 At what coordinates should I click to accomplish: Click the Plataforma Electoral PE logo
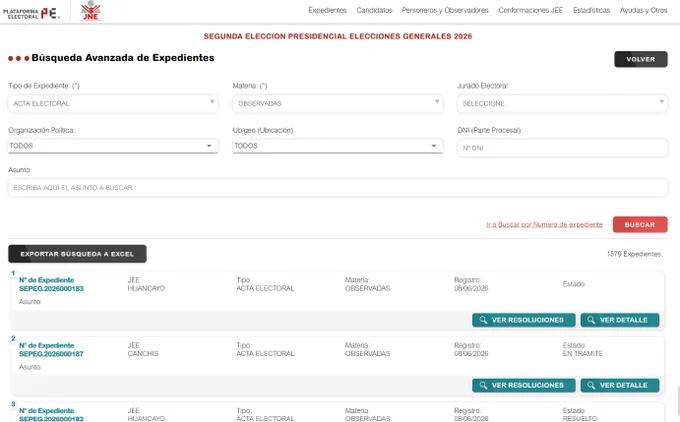(x=31, y=13)
